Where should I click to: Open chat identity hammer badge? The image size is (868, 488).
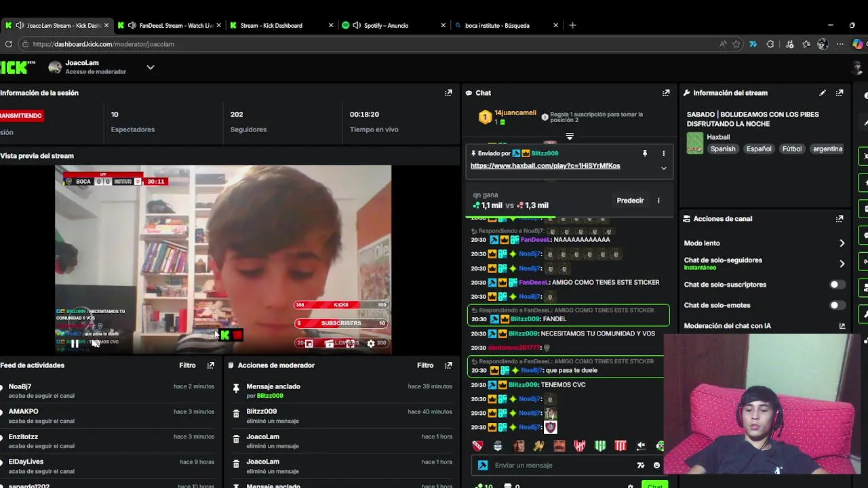point(483,466)
